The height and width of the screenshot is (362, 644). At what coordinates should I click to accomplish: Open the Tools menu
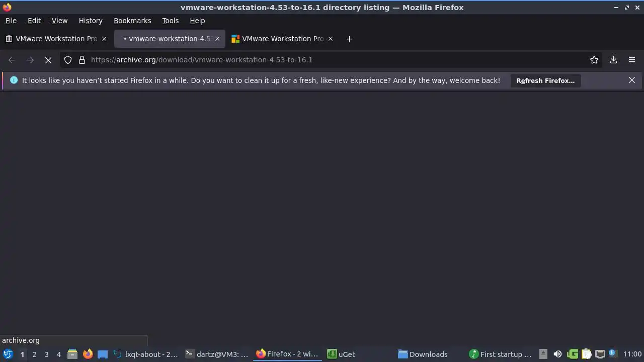coord(170,21)
